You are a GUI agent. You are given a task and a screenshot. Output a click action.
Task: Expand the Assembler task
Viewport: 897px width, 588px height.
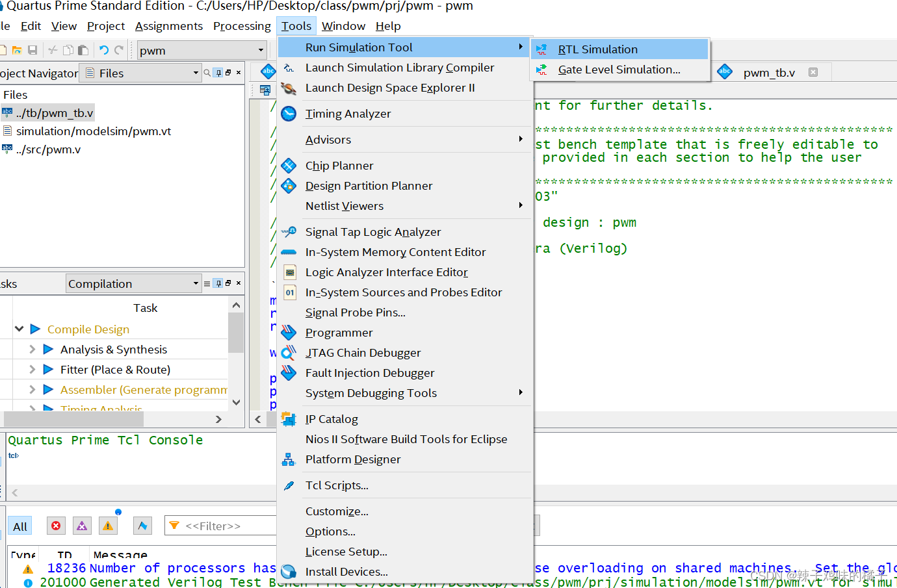click(32, 390)
